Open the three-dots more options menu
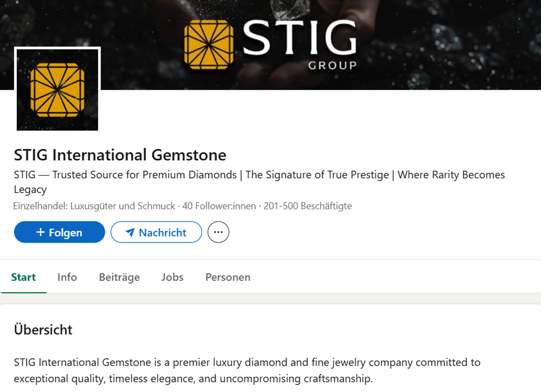Image resolution: width=541 pixels, height=392 pixels. pyautogui.click(x=218, y=232)
